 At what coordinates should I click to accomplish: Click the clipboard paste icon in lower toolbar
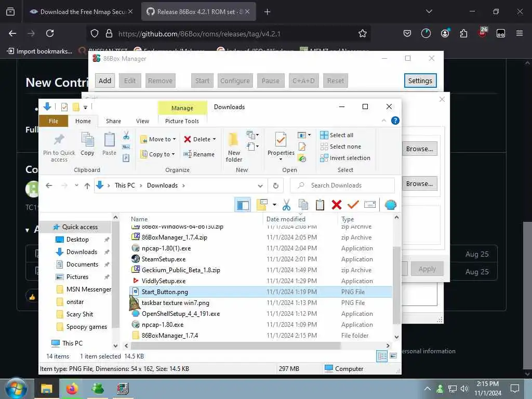pyautogui.click(x=320, y=205)
